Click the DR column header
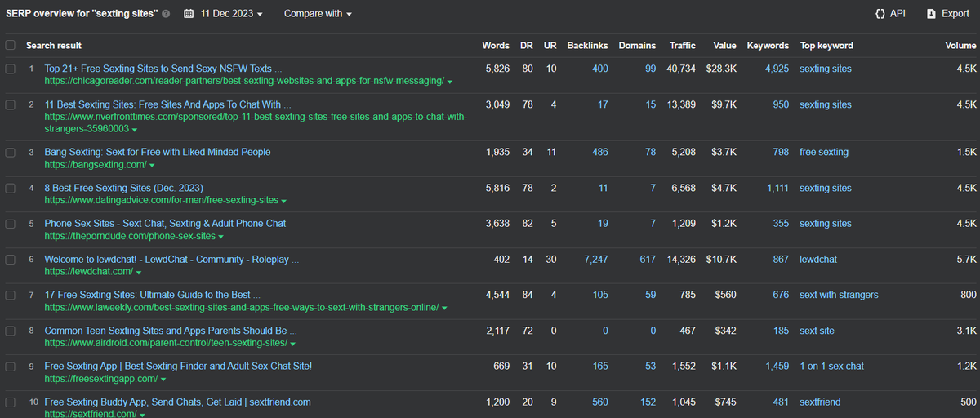 tap(527, 46)
